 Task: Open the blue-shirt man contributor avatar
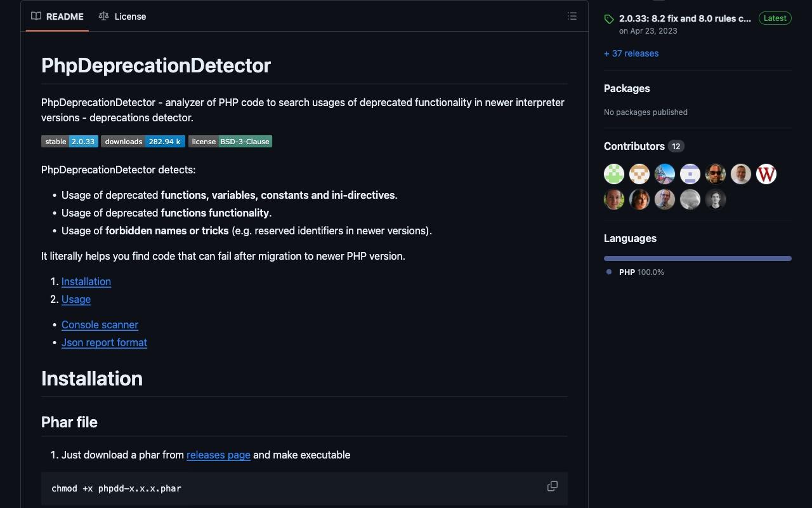point(665,199)
